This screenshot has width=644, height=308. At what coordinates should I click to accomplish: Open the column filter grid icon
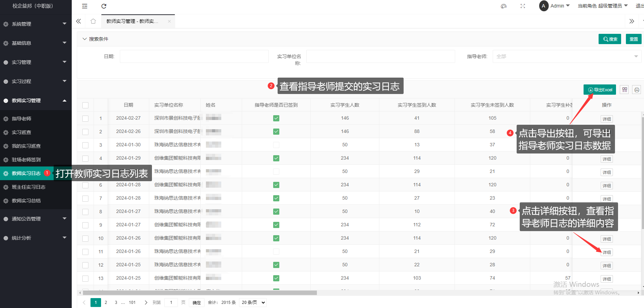click(625, 90)
